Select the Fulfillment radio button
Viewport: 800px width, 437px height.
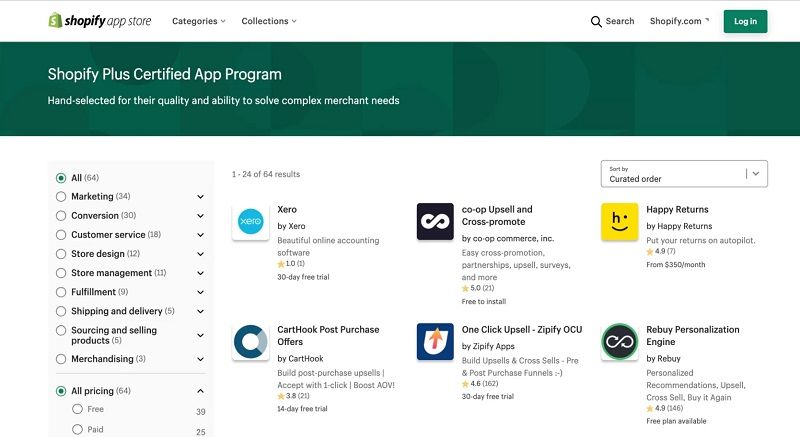pos(61,292)
